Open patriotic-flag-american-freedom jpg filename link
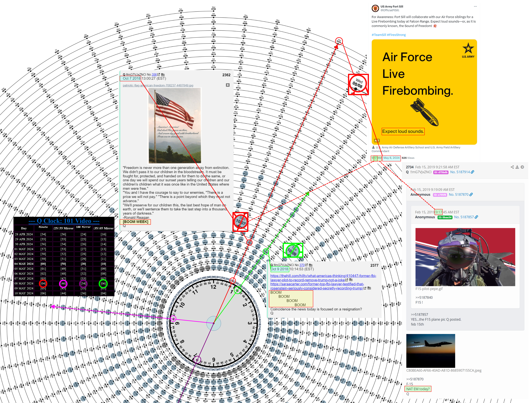 click(x=158, y=85)
